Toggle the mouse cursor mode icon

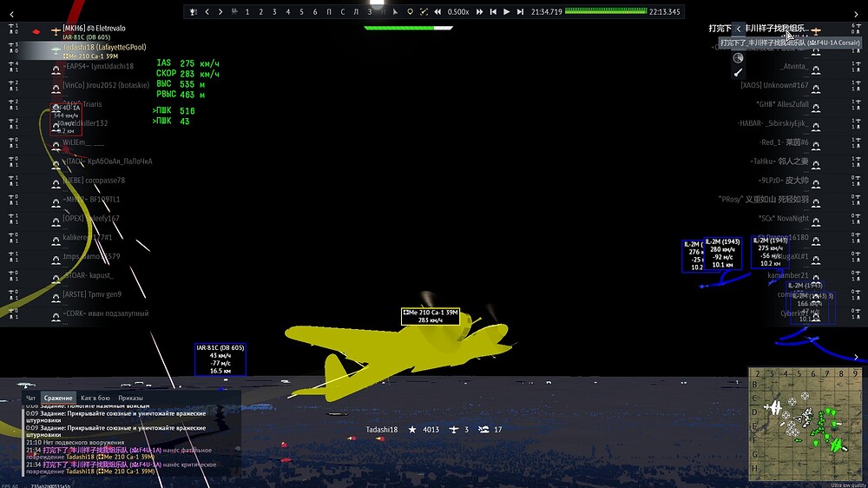[x=395, y=11]
